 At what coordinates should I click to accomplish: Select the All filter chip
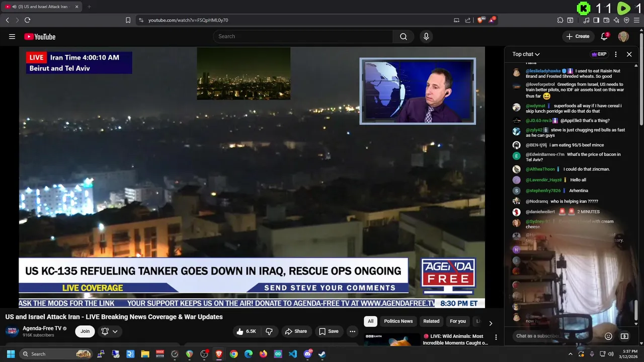pyautogui.click(x=370, y=321)
